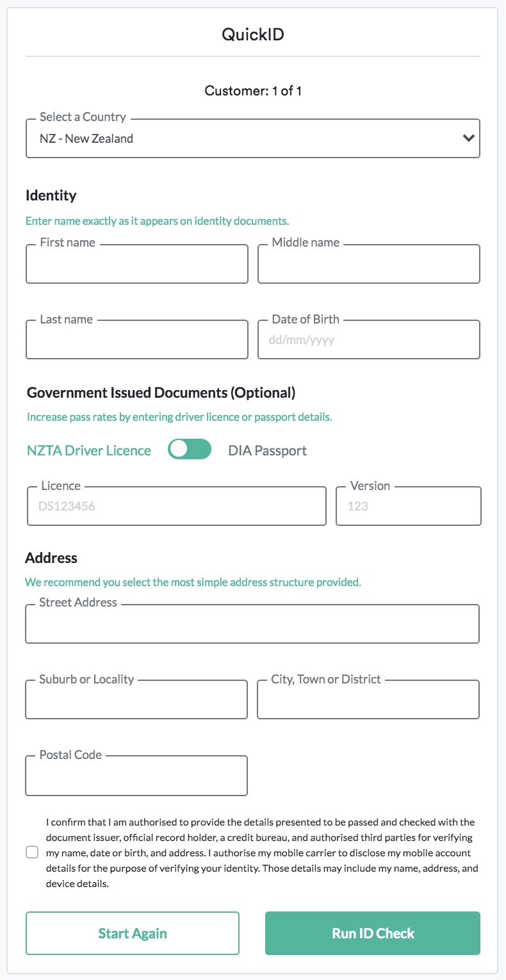Click the consent confirmation text

(x=261, y=853)
